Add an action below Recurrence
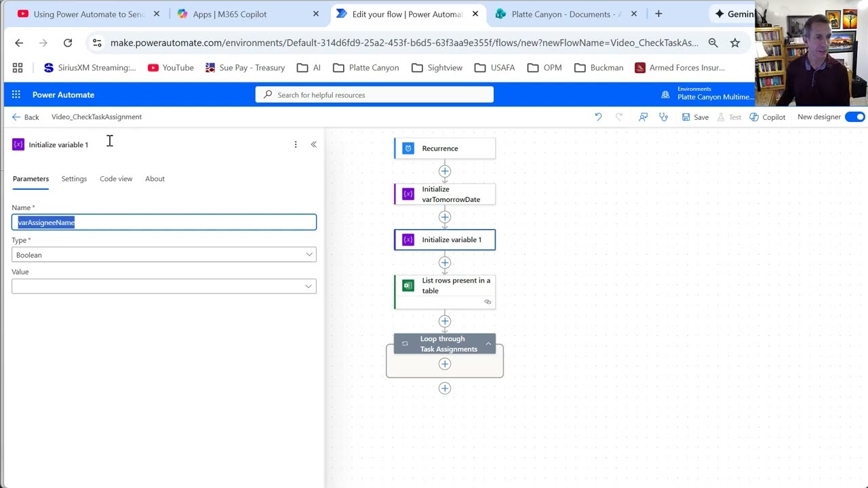The image size is (868, 488). (x=445, y=171)
